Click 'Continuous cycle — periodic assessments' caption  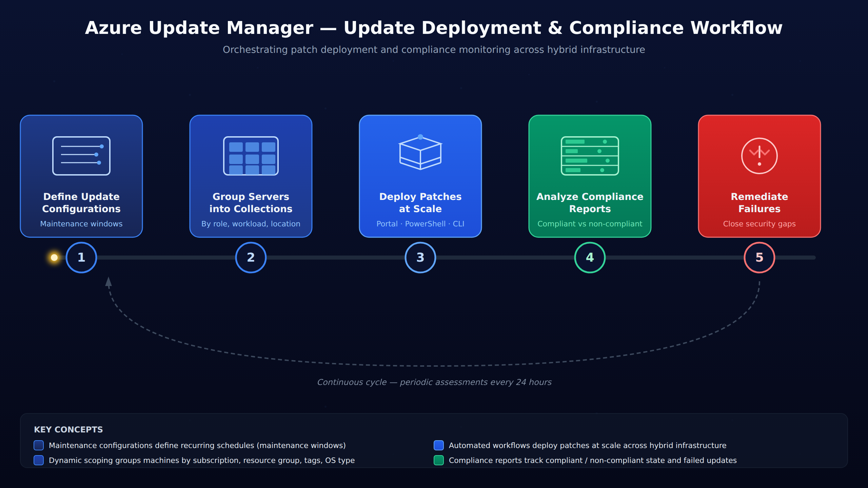pos(434,382)
